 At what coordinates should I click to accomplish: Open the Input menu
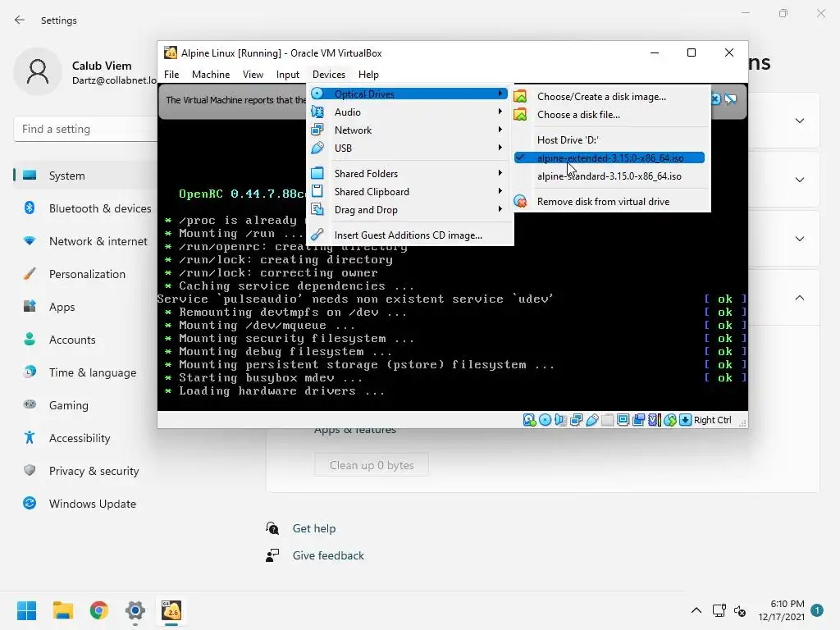(288, 75)
